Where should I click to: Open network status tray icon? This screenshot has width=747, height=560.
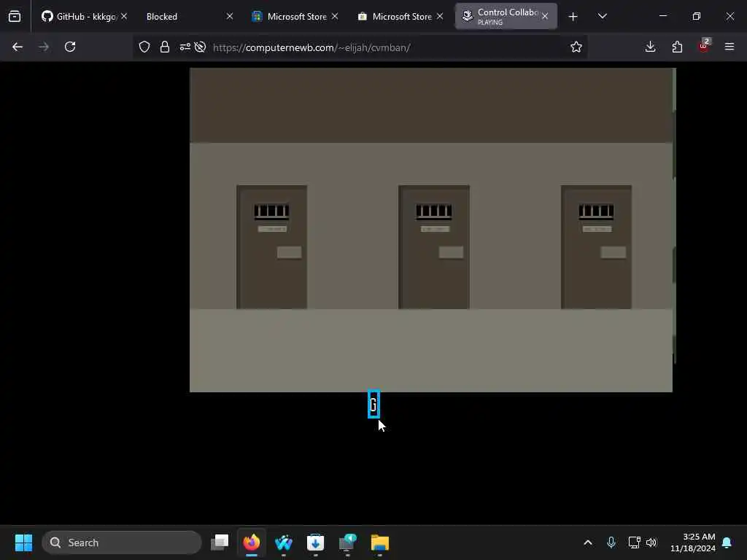(634, 542)
